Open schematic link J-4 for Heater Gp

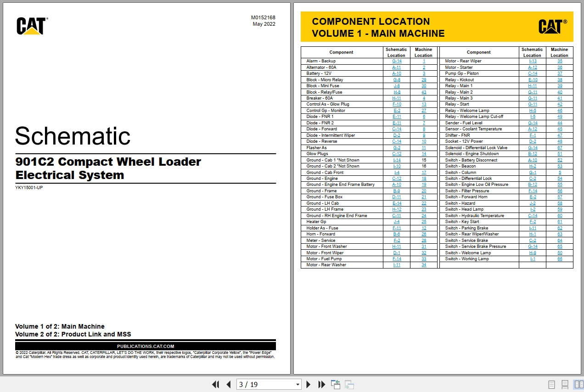[397, 222]
